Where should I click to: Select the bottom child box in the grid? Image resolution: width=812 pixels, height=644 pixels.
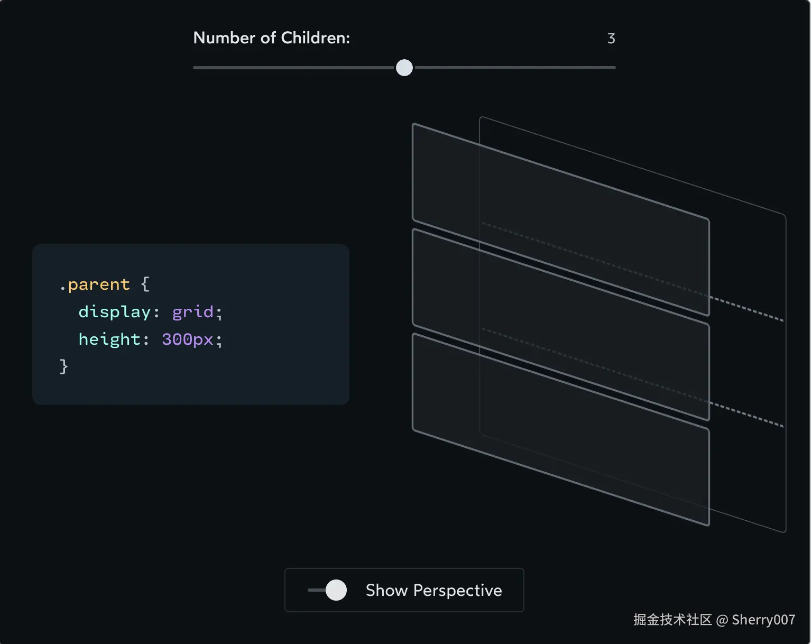click(x=560, y=428)
